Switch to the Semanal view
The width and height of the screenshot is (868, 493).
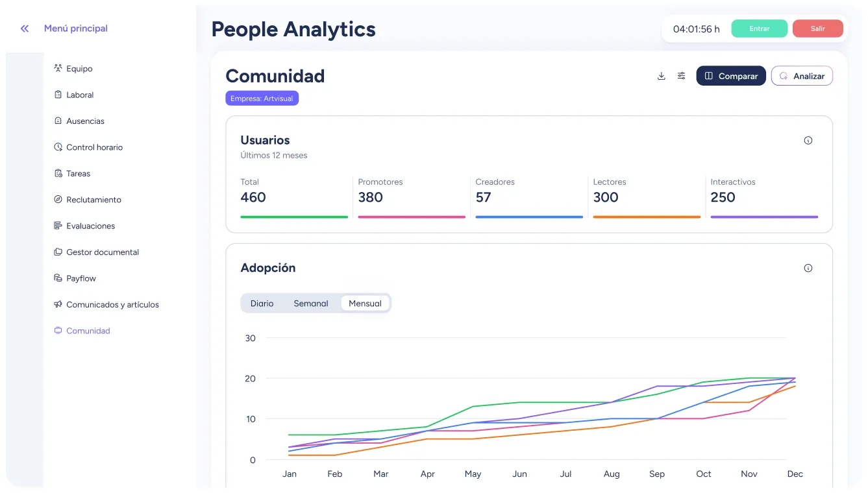point(311,303)
